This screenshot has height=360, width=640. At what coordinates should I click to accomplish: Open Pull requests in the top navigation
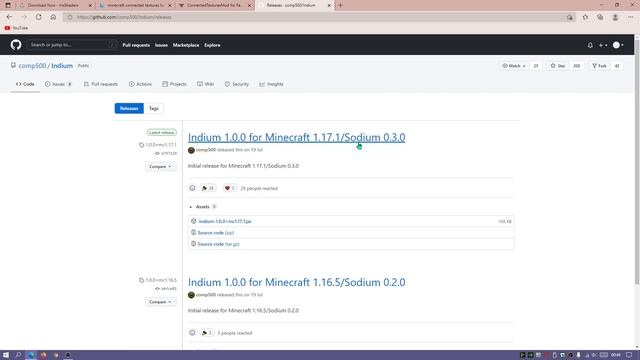pos(136,45)
